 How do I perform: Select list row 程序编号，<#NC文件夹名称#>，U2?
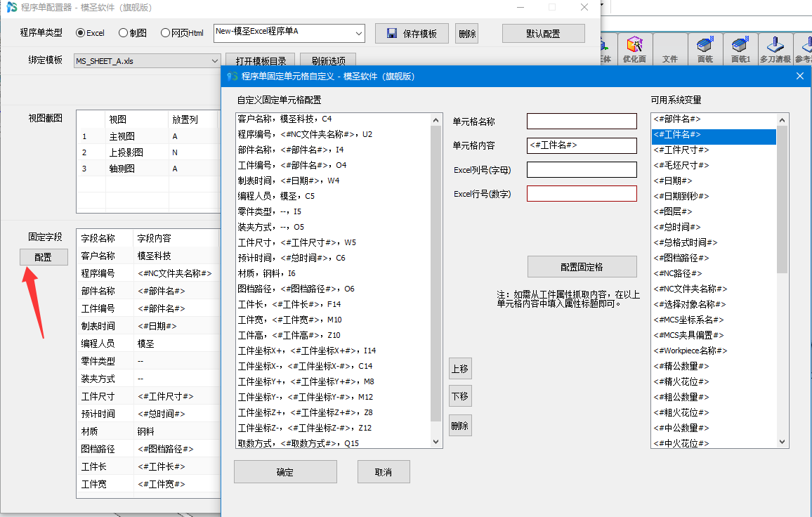tap(333, 134)
